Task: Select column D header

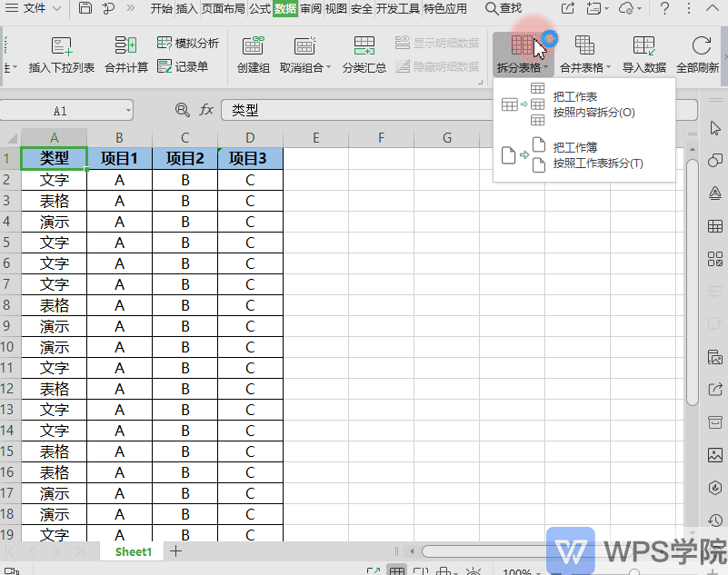Action: click(x=250, y=138)
